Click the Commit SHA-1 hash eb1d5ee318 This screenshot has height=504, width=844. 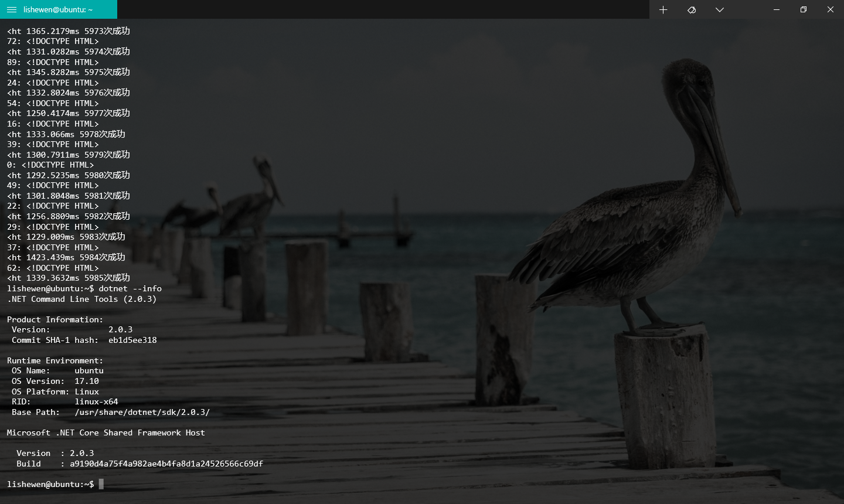[x=133, y=340]
